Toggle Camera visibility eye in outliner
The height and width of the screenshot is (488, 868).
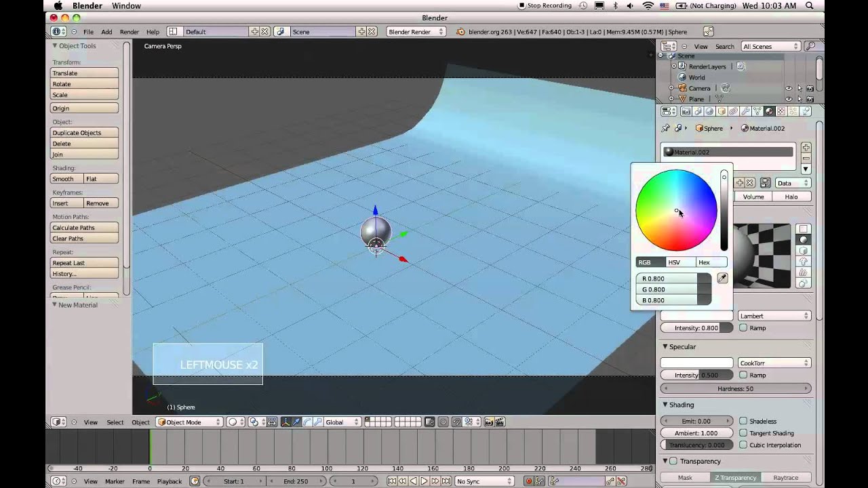789,88
